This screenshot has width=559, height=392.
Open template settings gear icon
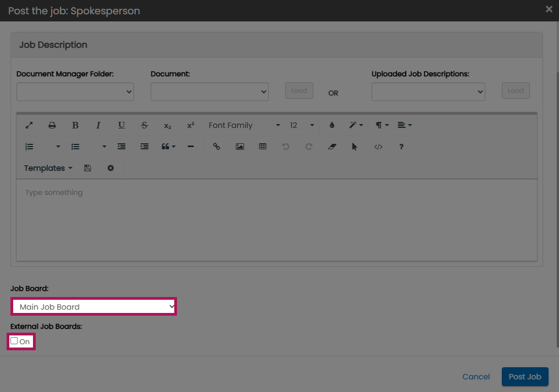pyautogui.click(x=110, y=168)
